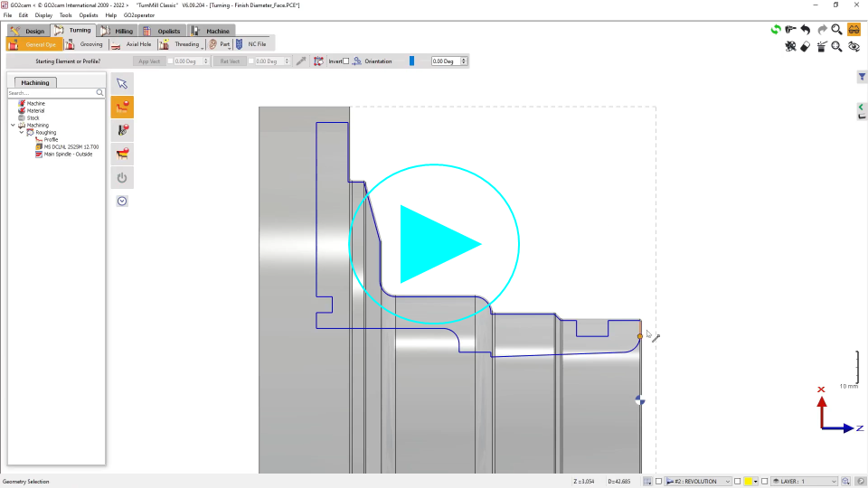Click the blue filter funnel icon
Screen dimensions: 868x488
(x=862, y=78)
